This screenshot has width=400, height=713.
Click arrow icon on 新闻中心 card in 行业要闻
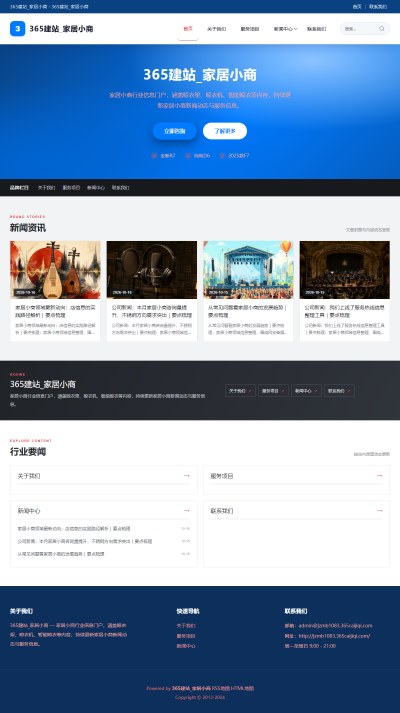[x=186, y=511]
